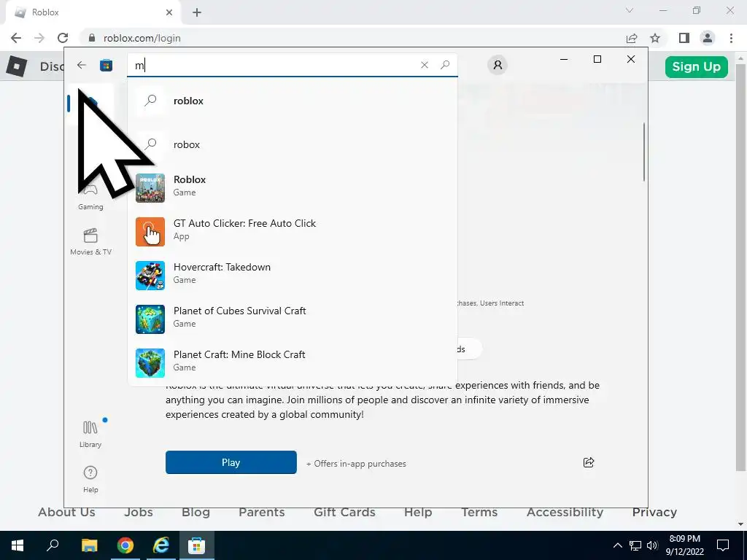Select Planet Craft: Mine Block Craft icon
This screenshot has width=747, height=560.
[150, 363]
